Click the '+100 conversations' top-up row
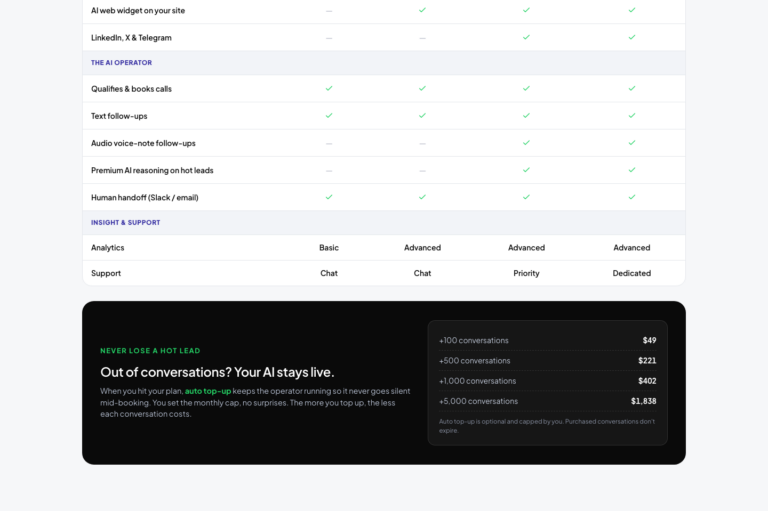This screenshot has height=511, width=768. [x=548, y=341]
